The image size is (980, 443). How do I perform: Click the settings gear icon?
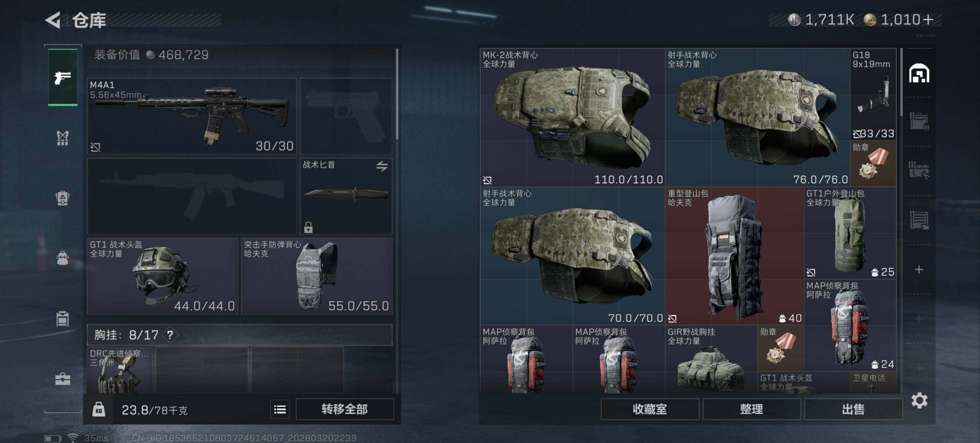pyautogui.click(x=919, y=400)
